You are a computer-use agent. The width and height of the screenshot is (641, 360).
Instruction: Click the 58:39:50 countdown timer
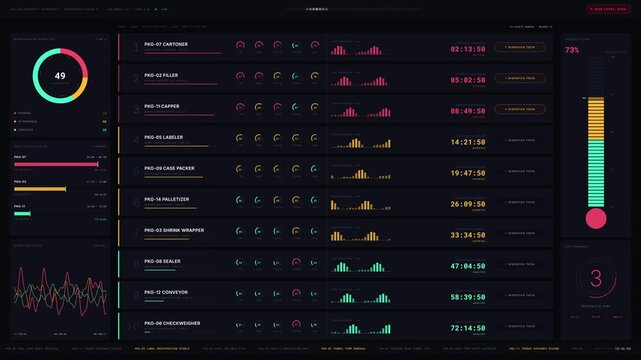(468, 297)
